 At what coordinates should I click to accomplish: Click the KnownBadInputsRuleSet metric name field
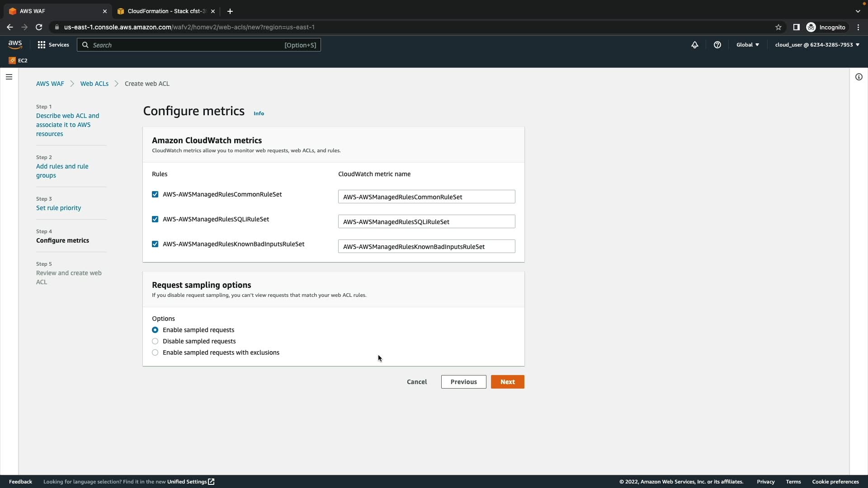coord(426,247)
